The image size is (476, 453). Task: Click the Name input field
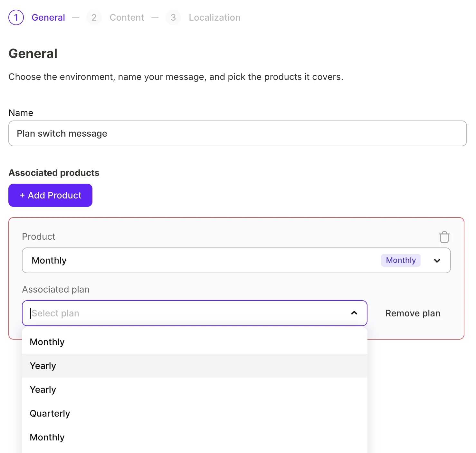coord(238,133)
